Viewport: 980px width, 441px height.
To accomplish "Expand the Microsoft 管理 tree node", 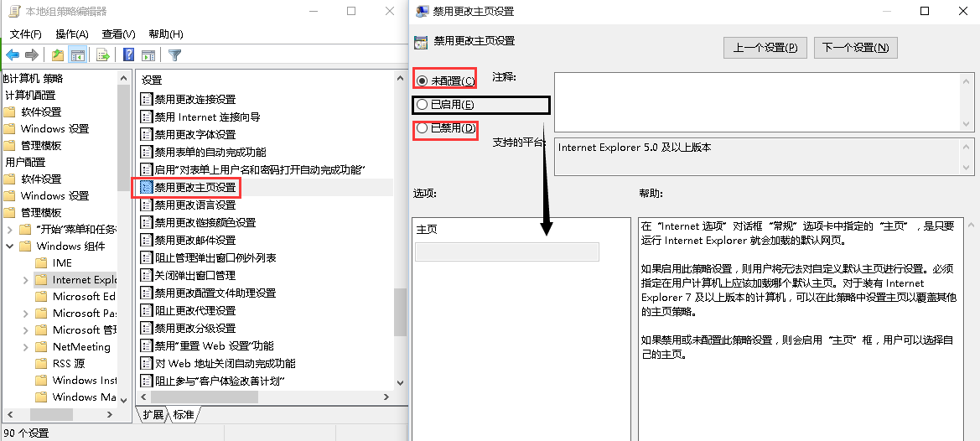I will [25, 330].
